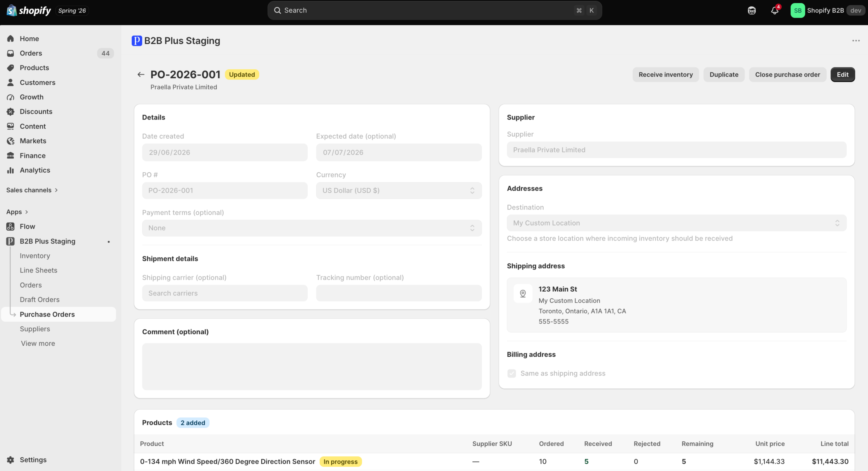Open the Payment terms dropdown
The height and width of the screenshot is (471, 868).
312,228
